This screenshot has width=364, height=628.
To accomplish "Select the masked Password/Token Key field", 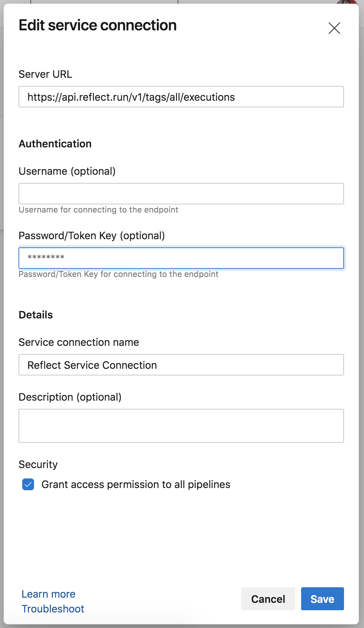I will [181, 258].
